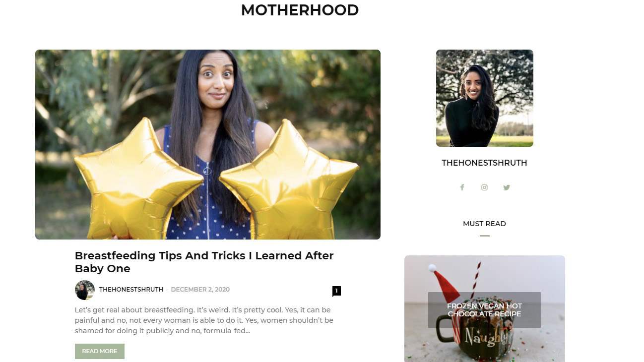Click left gold star balloon in photo
The width and height of the screenshot is (644, 362).
[138, 179]
